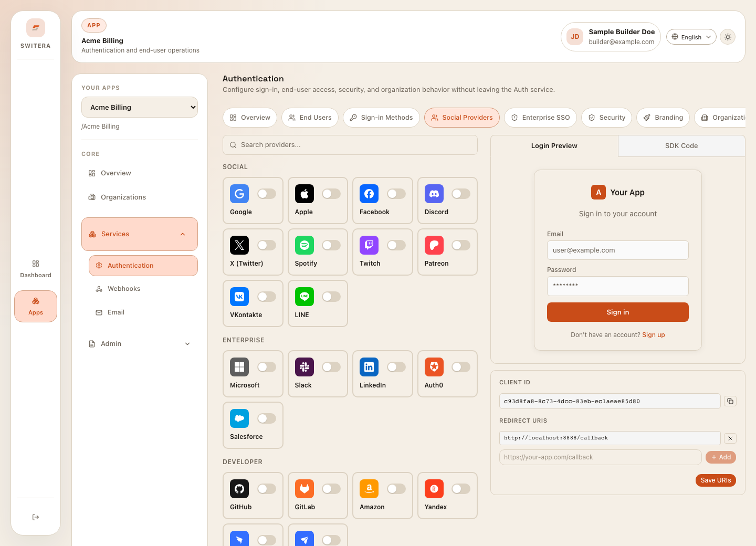Screen dimensions: 756x546
Task: Click the VKontakte provider icon
Action: pyautogui.click(x=239, y=297)
